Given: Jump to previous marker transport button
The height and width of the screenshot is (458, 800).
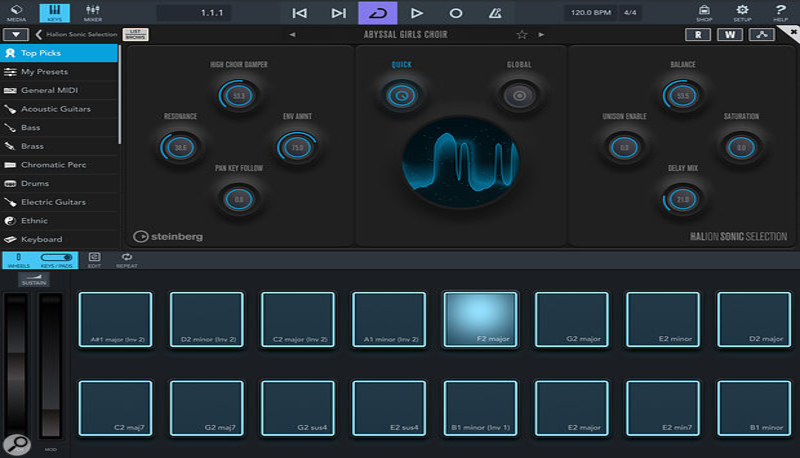Looking at the screenshot, I should 299,13.
